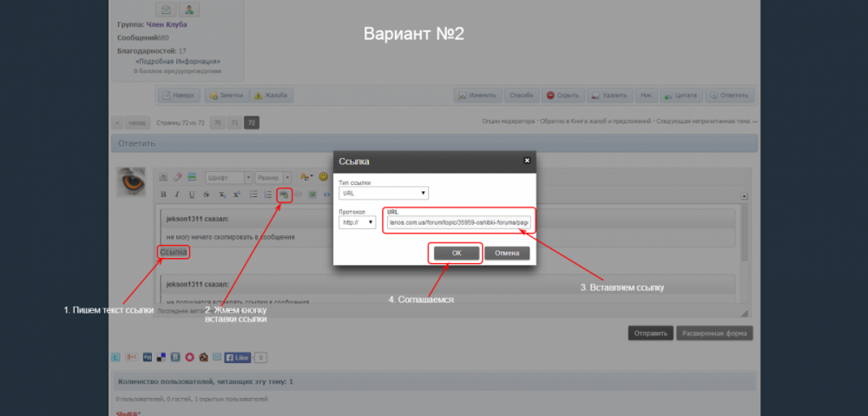Click the Отправить submit button

[650, 333]
